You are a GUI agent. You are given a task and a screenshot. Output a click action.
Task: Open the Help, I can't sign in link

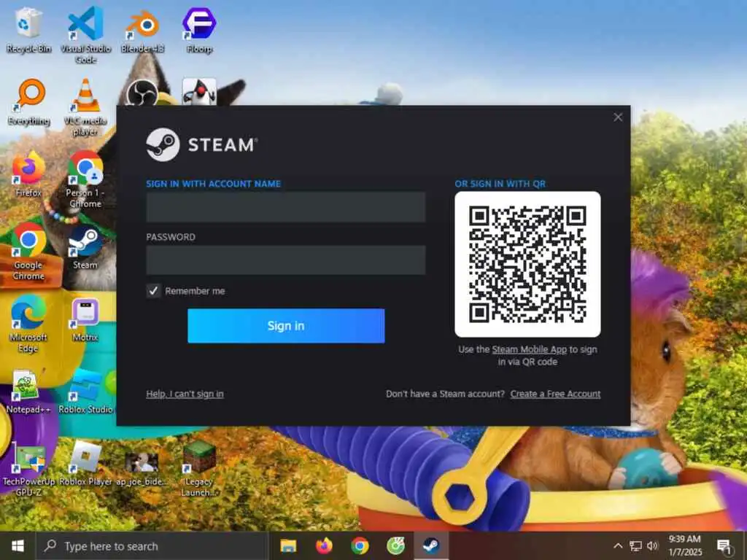(x=185, y=394)
